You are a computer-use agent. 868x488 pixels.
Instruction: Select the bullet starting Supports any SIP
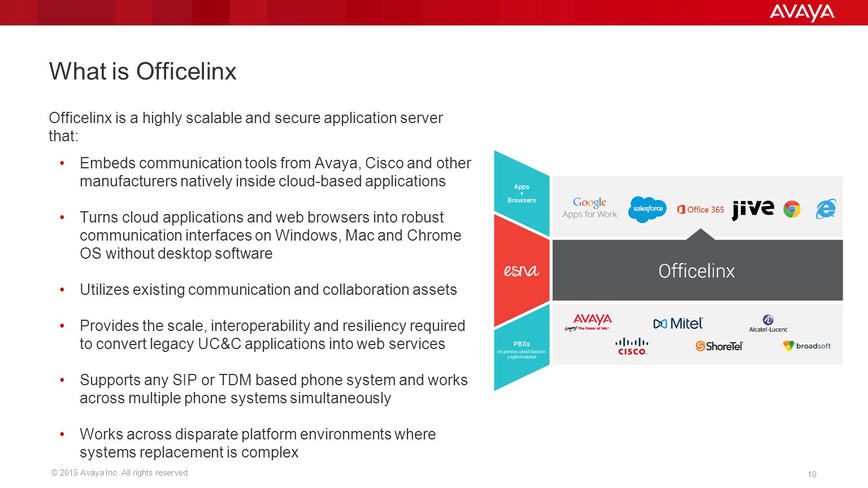pos(274,389)
